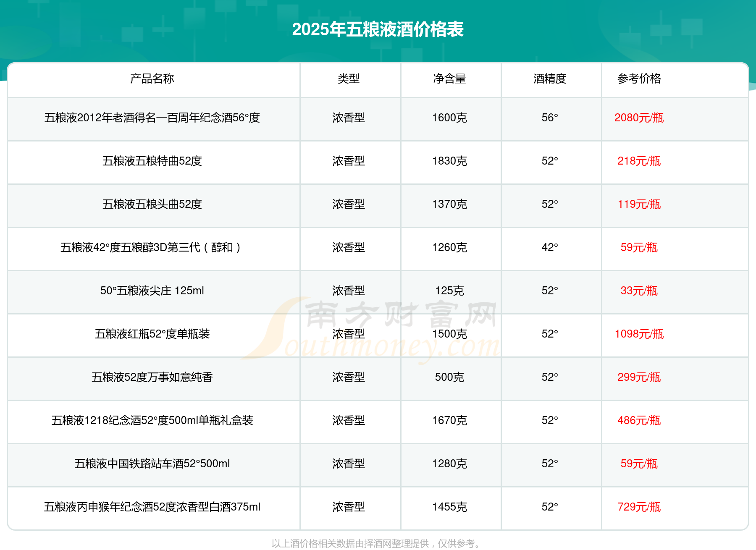Viewport: 756px width, 550px height.
Task: Click 浓香型 in the 2012年老酒 row
Action: coord(349,118)
